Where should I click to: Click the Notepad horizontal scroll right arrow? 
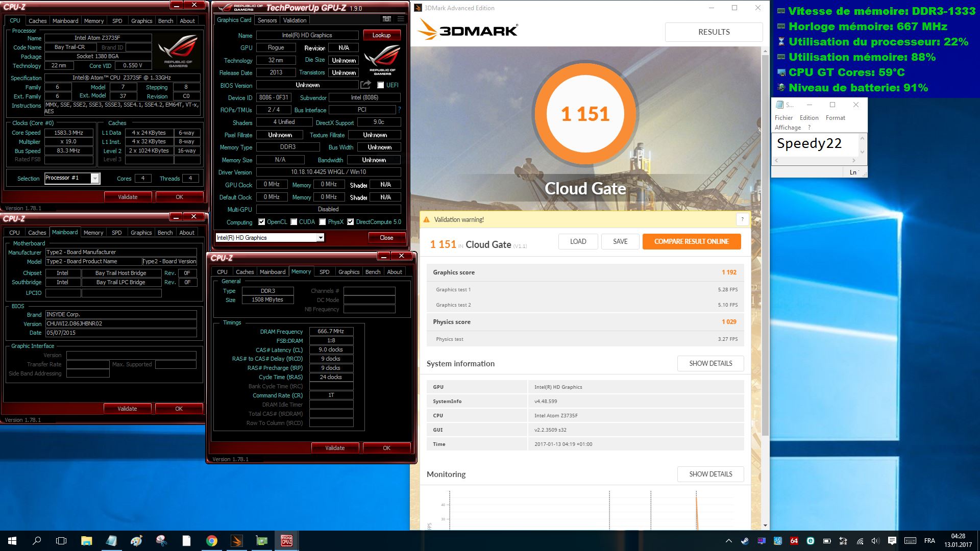[x=853, y=161]
